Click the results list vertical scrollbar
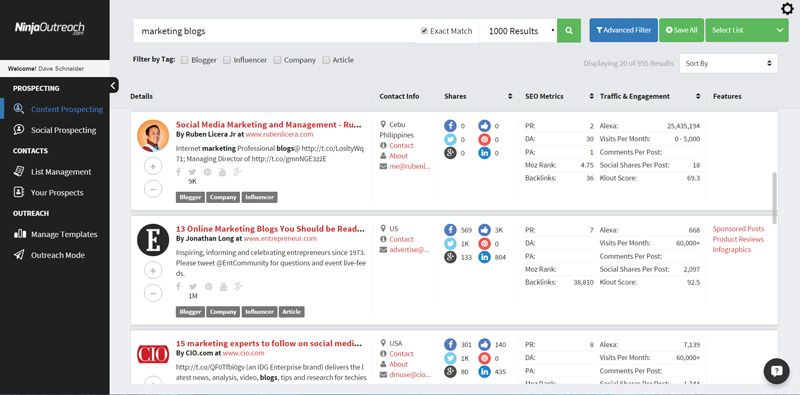 coord(775,198)
